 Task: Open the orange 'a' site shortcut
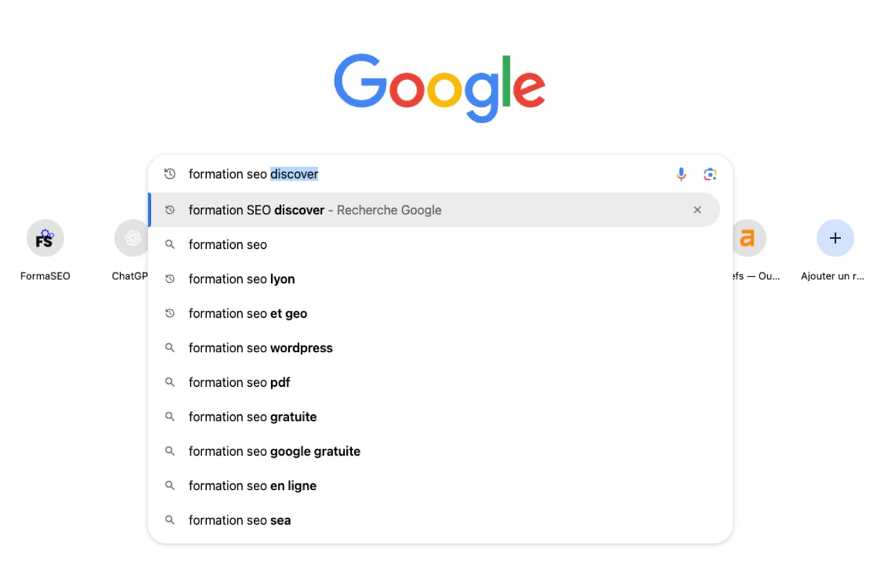749,238
